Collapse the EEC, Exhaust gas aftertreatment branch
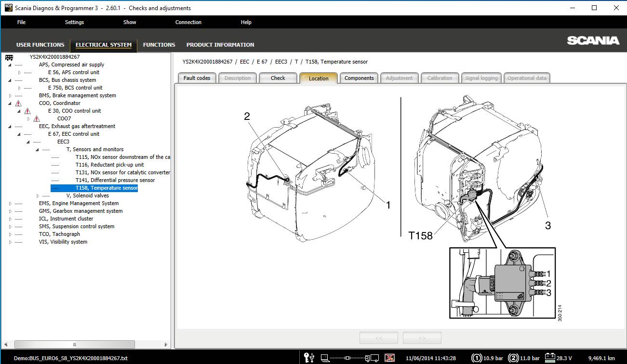This screenshot has width=627, height=364. pos(9,126)
